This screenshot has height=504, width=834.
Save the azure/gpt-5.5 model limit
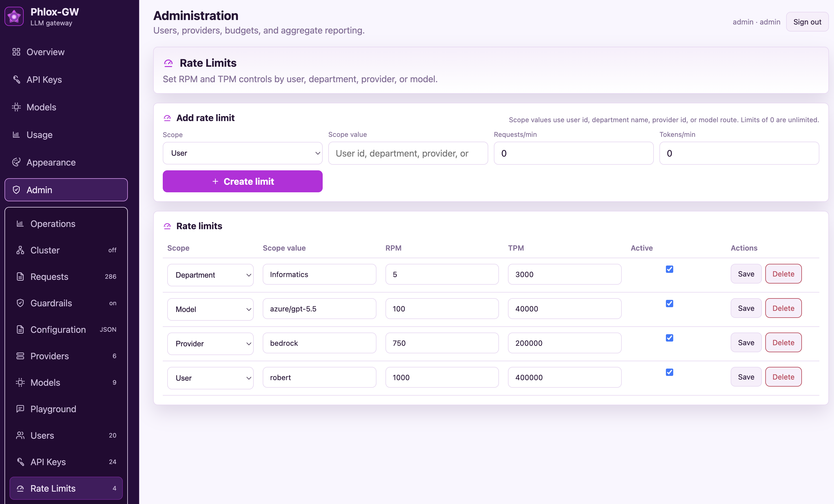click(x=746, y=308)
